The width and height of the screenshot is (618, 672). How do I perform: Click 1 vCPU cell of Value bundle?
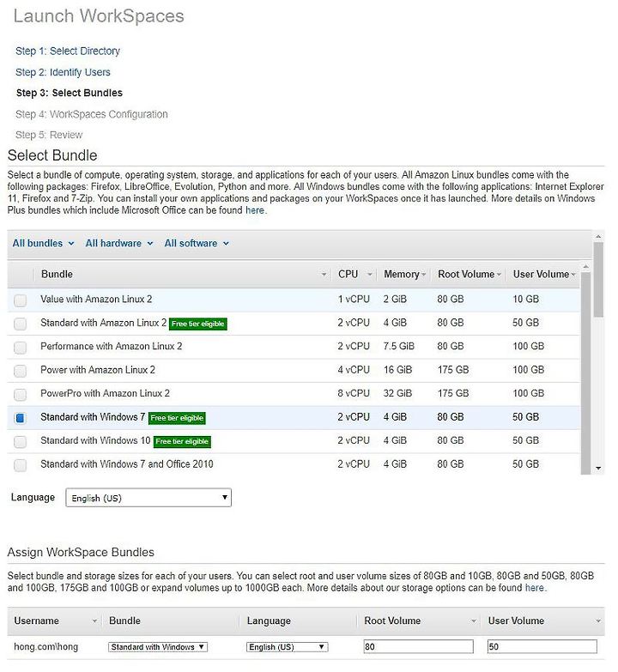[x=354, y=300]
